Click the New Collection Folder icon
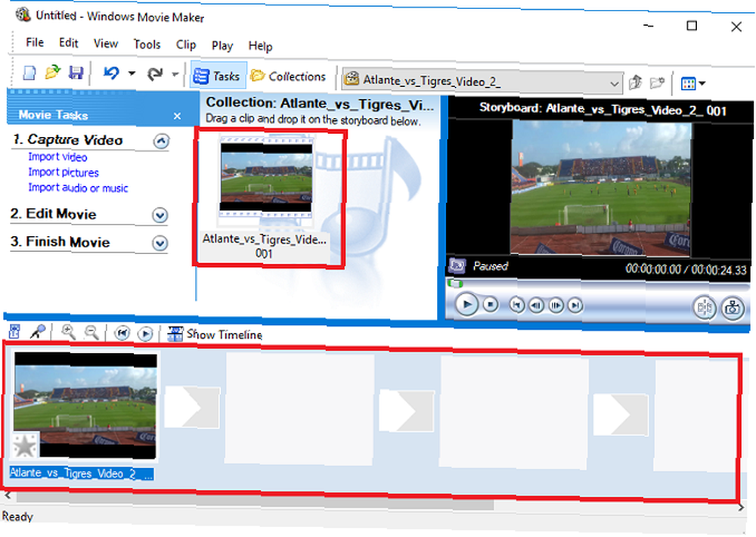Image resolution: width=756 pixels, height=537 pixels. (x=657, y=83)
